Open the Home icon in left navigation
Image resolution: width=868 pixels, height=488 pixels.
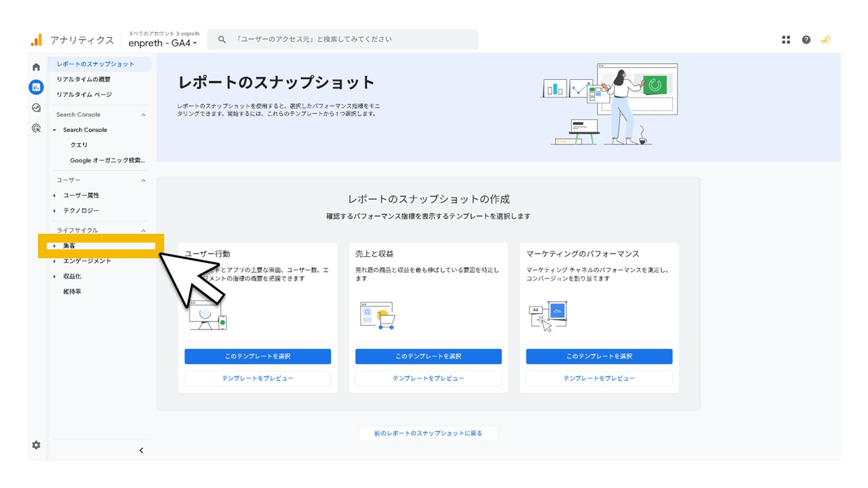click(36, 67)
